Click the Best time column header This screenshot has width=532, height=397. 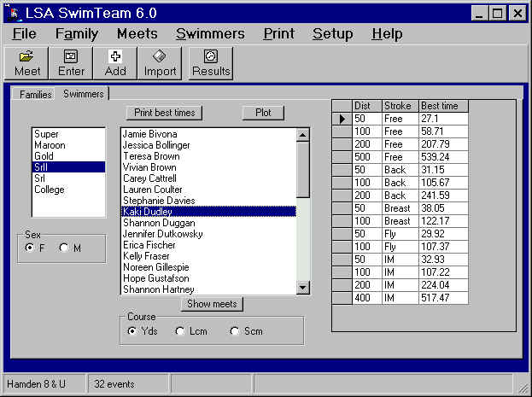pyautogui.click(x=444, y=106)
